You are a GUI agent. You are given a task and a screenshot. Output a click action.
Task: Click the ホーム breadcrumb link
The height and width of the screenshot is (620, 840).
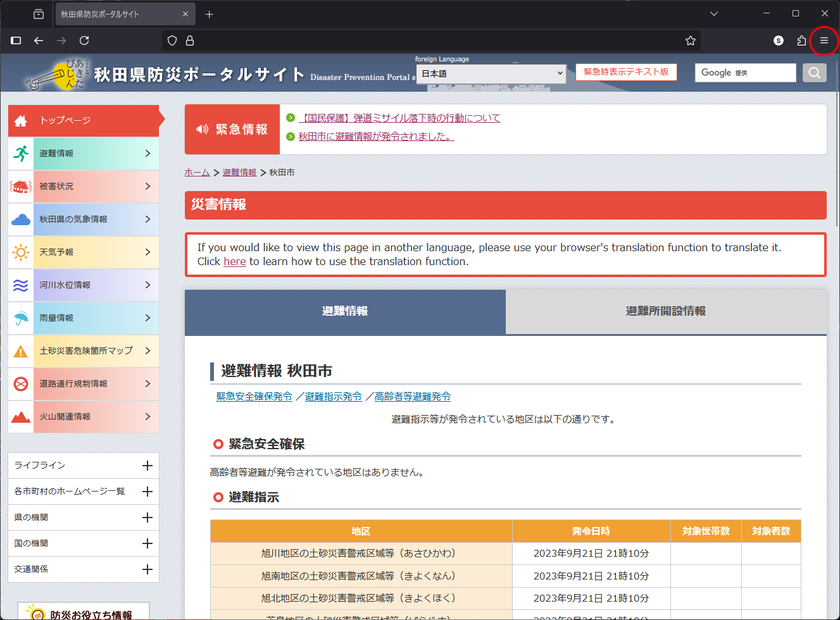(x=197, y=172)
